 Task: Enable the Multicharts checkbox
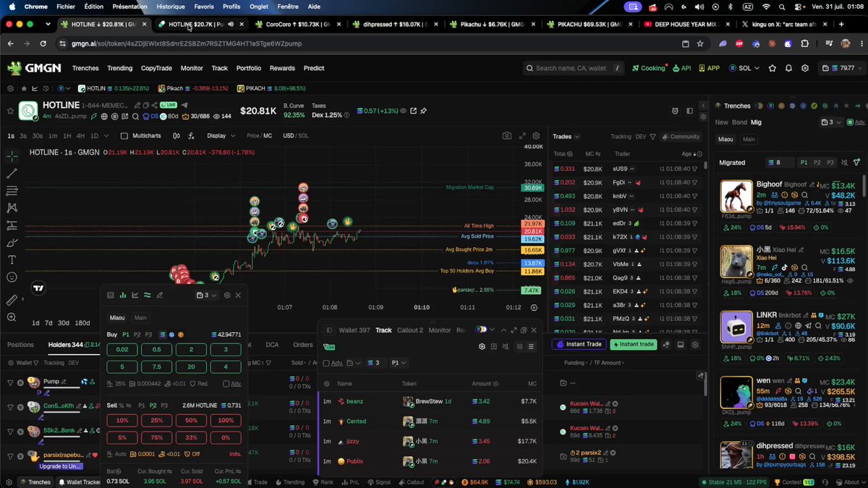[x=124, y=136]
